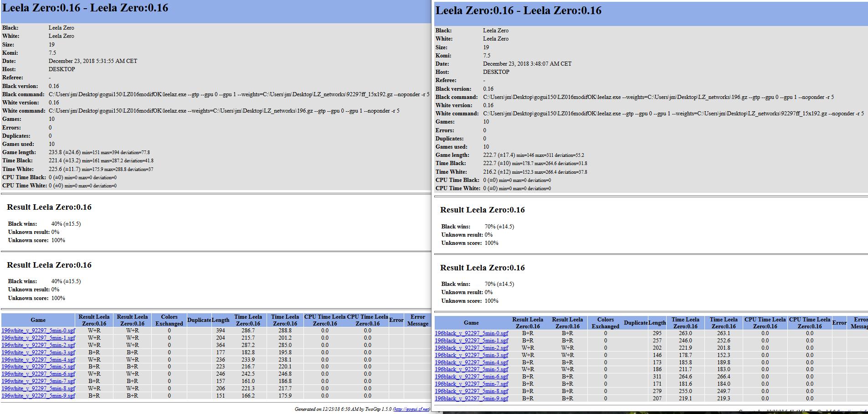Open game file 196black_v_92297_5min-2.sgf
868x414 pixels.
(x=471, y=348)
